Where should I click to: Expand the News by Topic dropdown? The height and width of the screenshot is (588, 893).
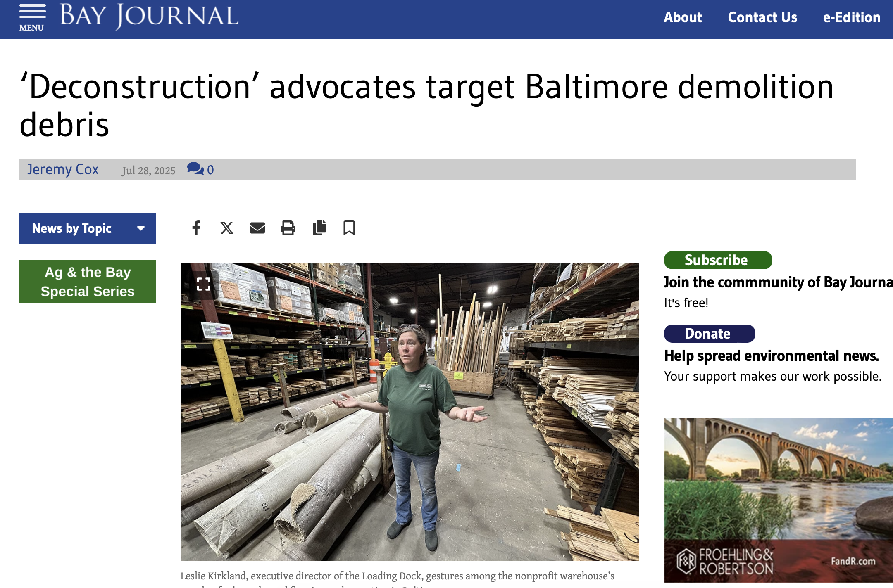pyautogui.click(x=88, y=228)
